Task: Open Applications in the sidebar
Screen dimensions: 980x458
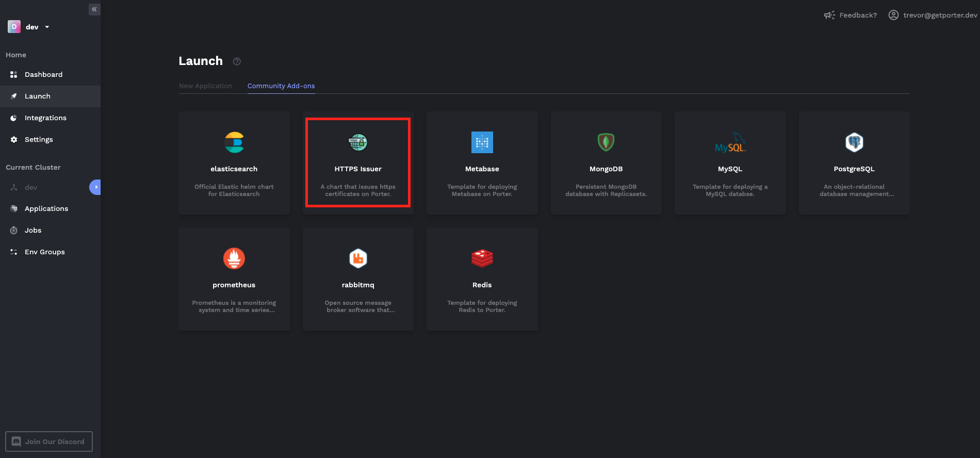Action: click(x=50, y=209)
